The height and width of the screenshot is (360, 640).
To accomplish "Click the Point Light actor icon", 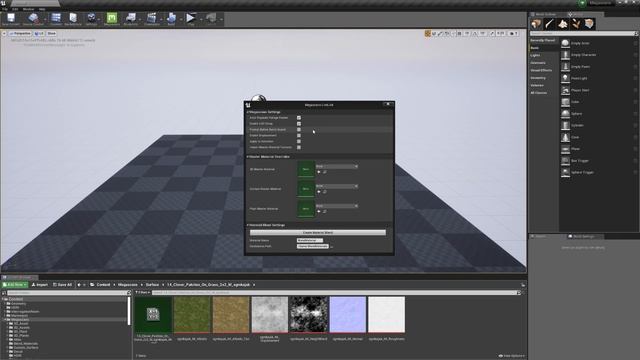I will coord(565,78).
